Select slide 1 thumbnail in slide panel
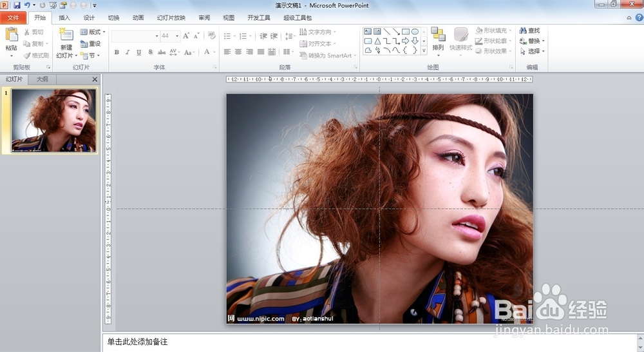The image size is (644, 352). [53, 120]
